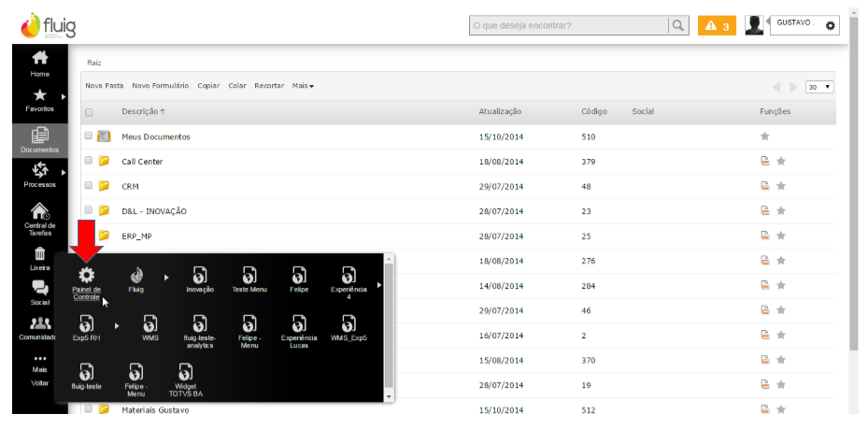This screenshot has width=868, height=428.
Task: Open the fluig-teste page icon
Action: (86, 372)
